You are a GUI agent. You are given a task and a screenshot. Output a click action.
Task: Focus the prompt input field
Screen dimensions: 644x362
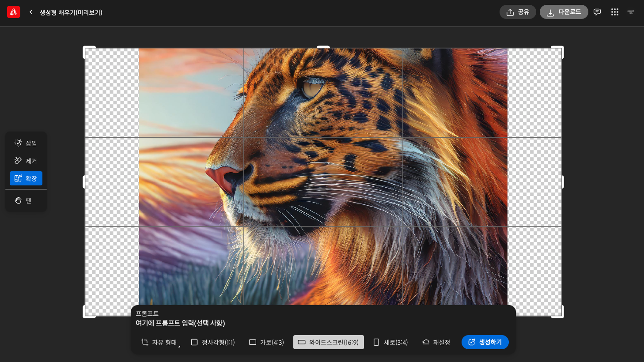[323, 323]
